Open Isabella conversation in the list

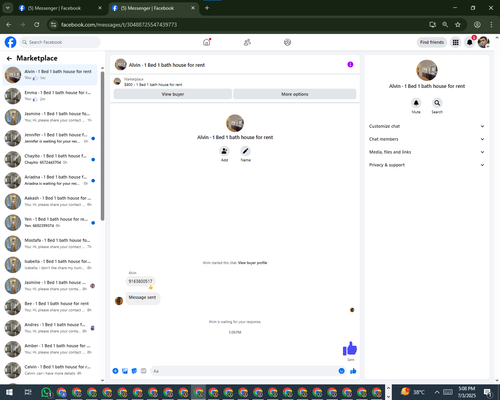[x=50, y=264]
